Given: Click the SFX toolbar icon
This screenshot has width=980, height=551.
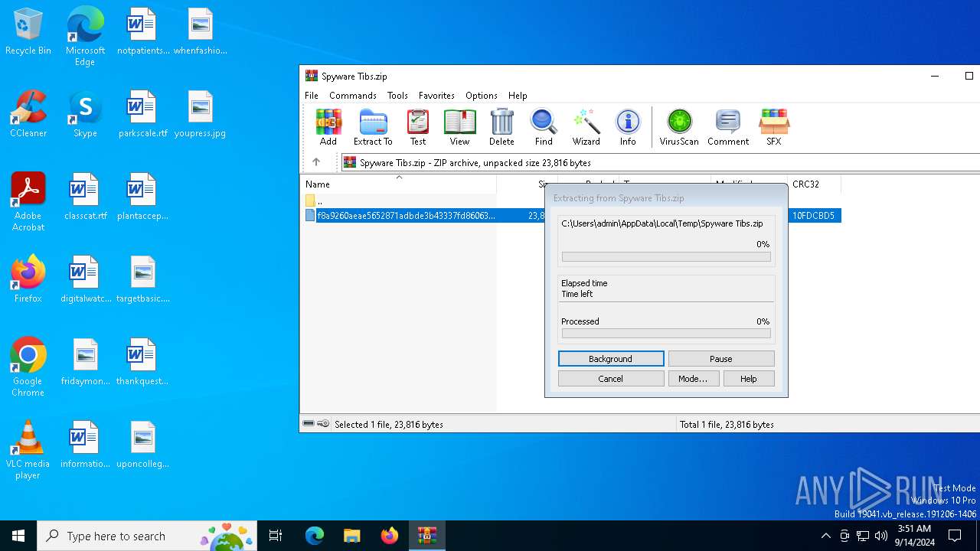Looking at the screenshot, I should coord(774,127).
